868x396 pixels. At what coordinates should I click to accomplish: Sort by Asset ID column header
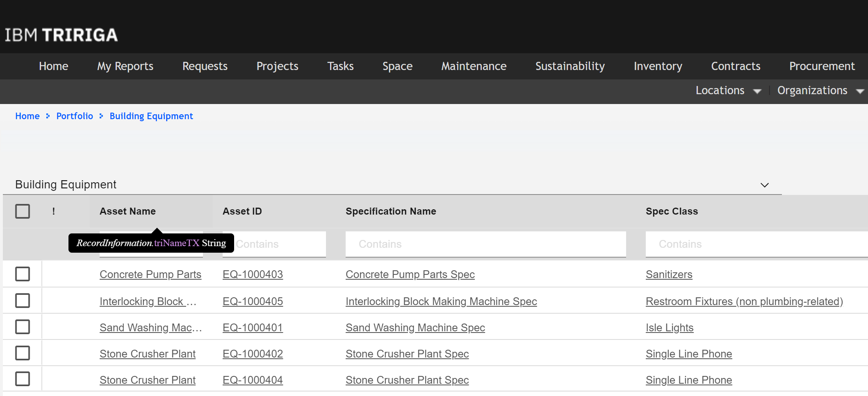tap(242, 211)
